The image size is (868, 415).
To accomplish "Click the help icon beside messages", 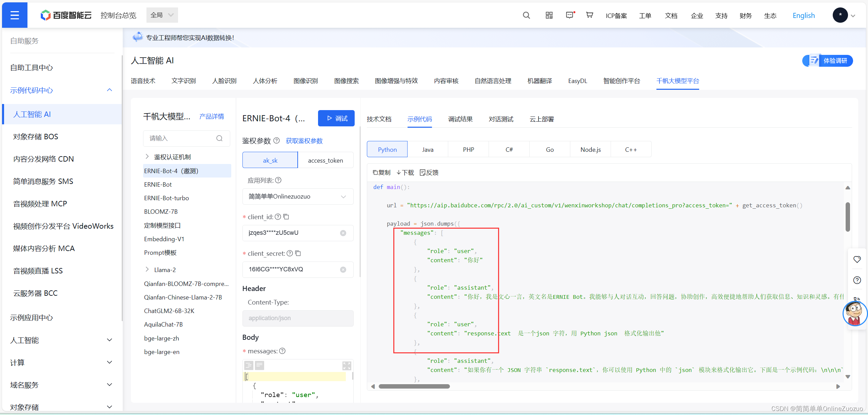I will 282,351.
